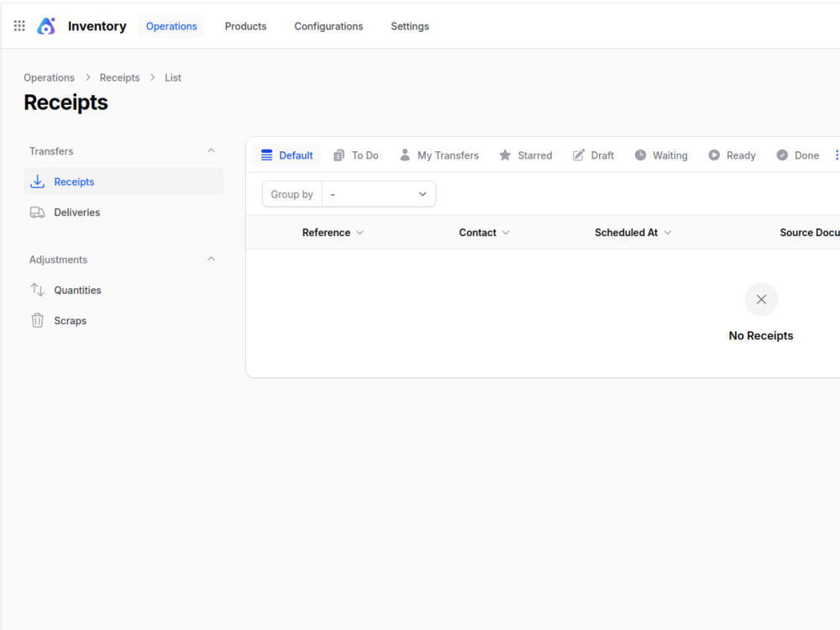Collapse the Transfers sidebar section
Viewport: 840px width, 630px height.
click(211, 150)
